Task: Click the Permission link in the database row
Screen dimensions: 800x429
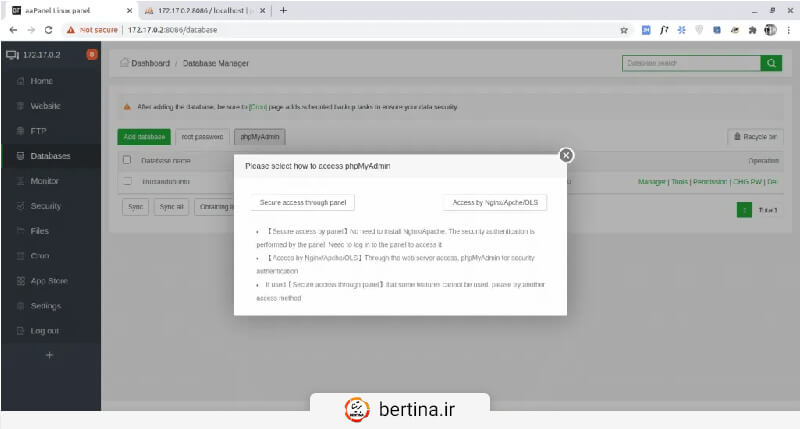Action: click(x=710, y=182)
